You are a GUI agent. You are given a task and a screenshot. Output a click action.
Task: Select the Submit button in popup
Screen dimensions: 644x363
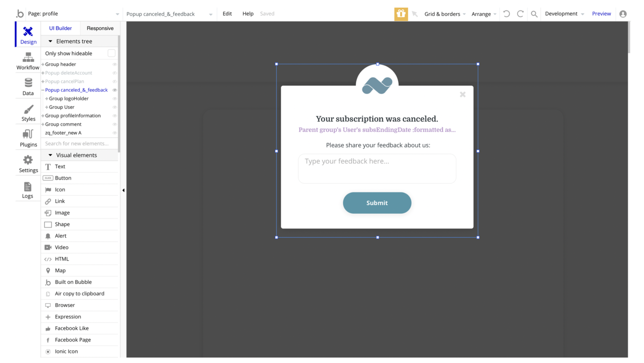click(x=377, y=203)
